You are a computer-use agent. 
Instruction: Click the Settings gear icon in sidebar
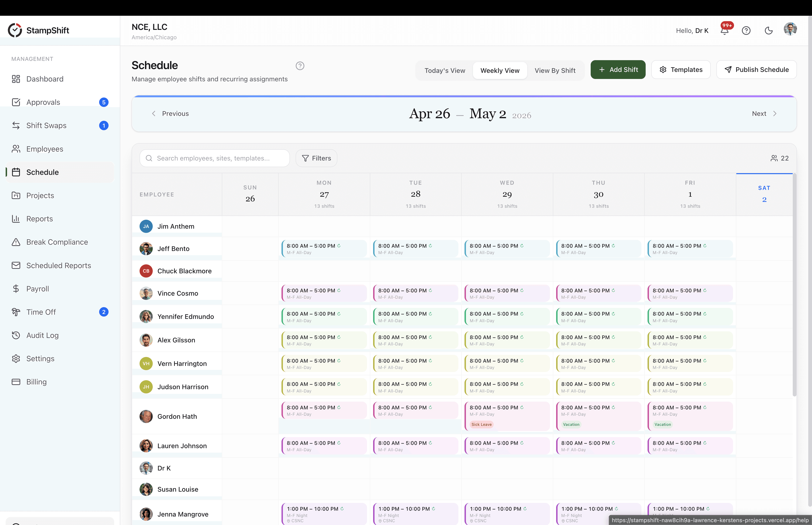click(16, 359)
